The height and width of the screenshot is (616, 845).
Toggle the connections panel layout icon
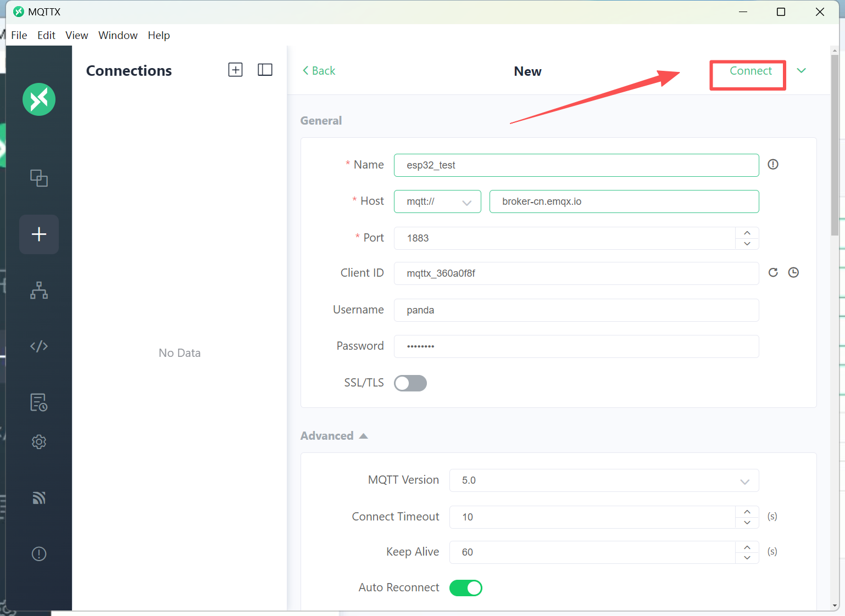[265, 70]
